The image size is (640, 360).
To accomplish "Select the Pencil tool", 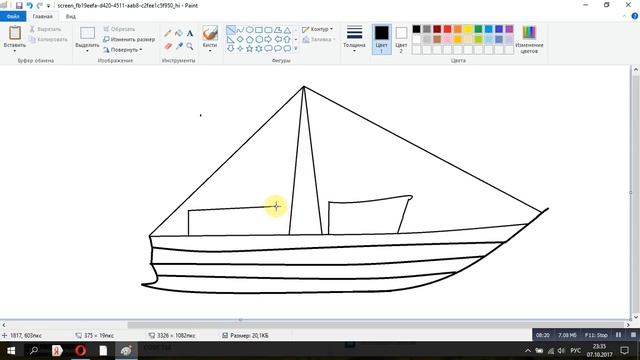I will pos(168,33).
